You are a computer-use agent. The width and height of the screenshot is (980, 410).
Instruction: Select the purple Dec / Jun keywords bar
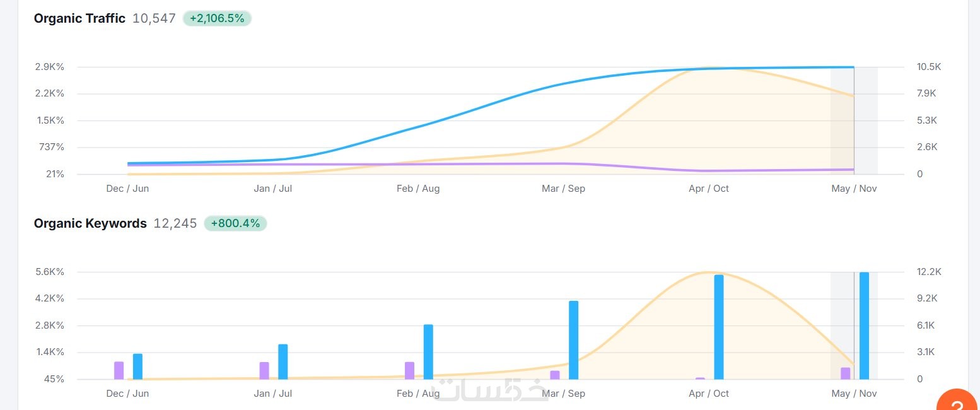click(x=119, y=370)
